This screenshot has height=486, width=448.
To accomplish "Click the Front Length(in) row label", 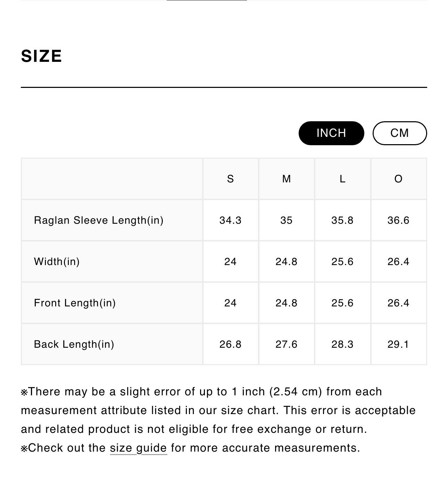I will pos(75,303).
